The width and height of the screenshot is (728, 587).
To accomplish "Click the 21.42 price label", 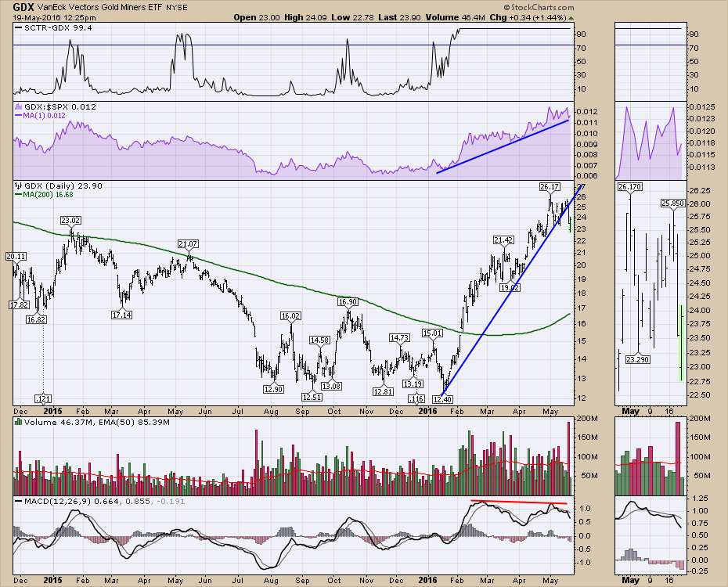I will point(503,240).
